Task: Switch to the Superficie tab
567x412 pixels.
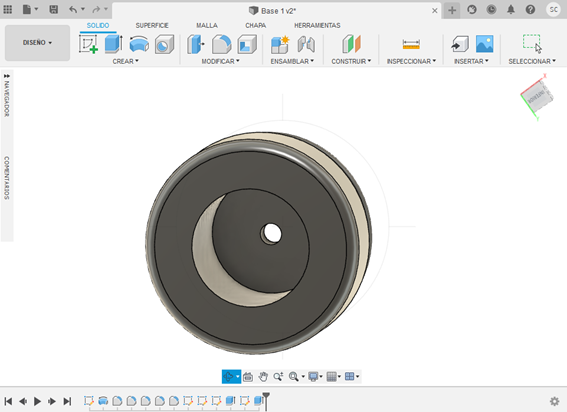Action: pos(152,25)
